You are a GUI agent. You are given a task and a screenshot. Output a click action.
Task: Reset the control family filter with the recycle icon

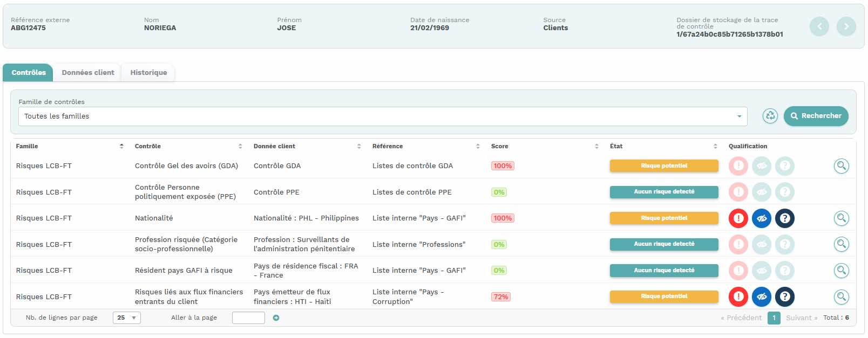click(770, 116)
